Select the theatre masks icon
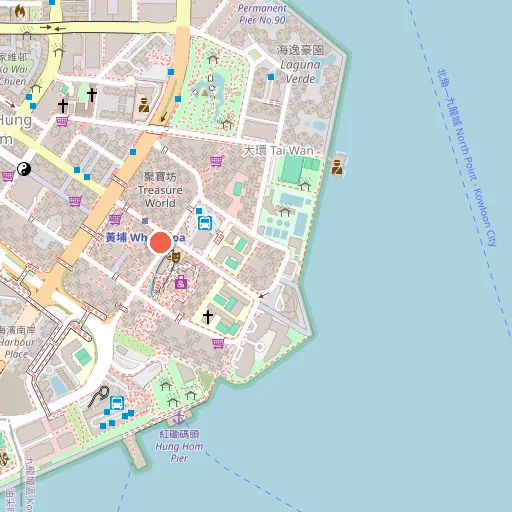 pos(174,257)
